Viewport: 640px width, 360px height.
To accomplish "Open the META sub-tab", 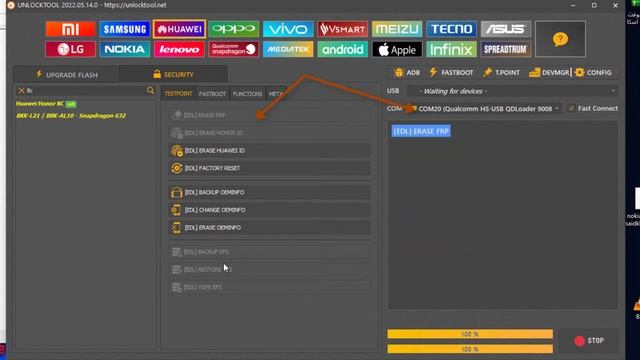I will pos(276,94).
